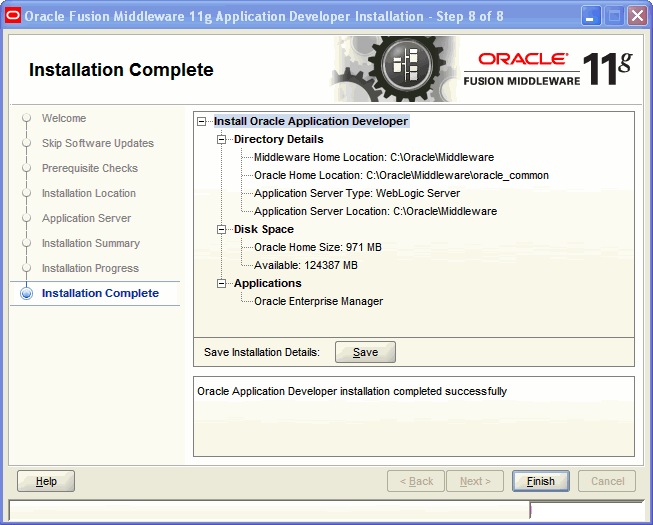Save the installation details
Image resolution: width=653 pixels, height=525 pixels.
point(365,352)
